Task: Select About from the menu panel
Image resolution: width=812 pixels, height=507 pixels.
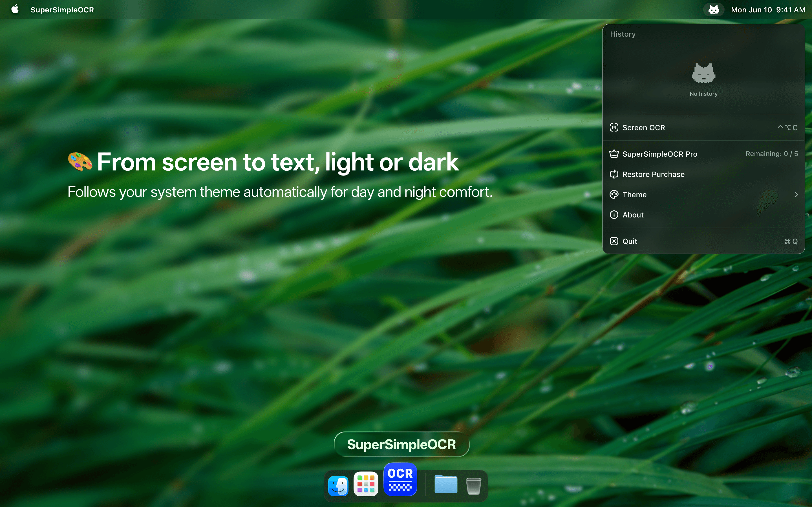Action: coord(633,215)
